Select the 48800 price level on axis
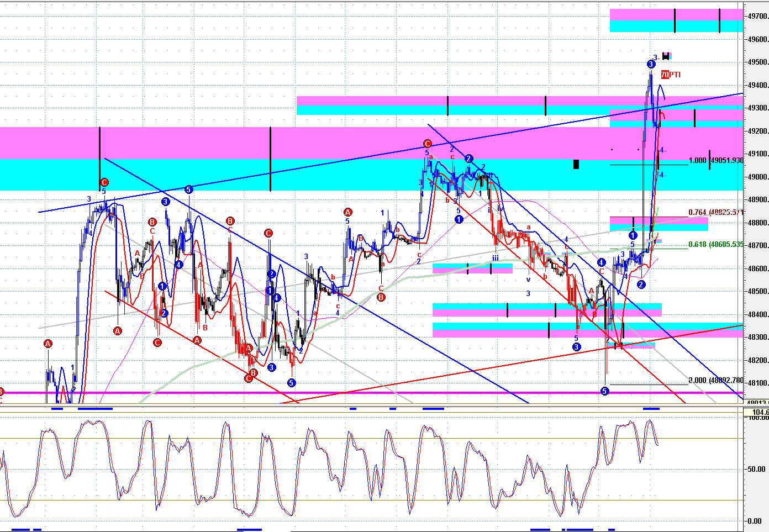This screenshot has height=532, width=769. tap(757, 223)
